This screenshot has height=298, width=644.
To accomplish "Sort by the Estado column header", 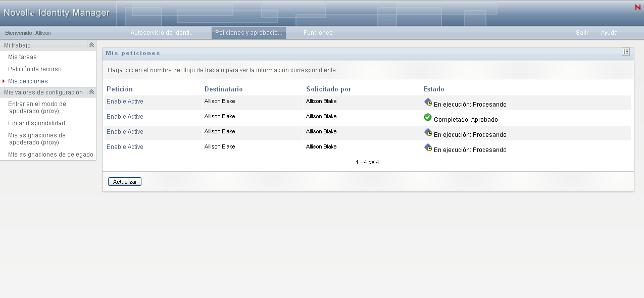I will (x=434, y=89).
